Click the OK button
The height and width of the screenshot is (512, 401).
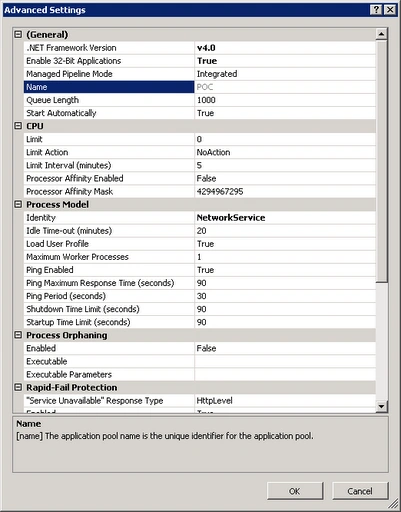pyautogui.click(x=295, y=491)
